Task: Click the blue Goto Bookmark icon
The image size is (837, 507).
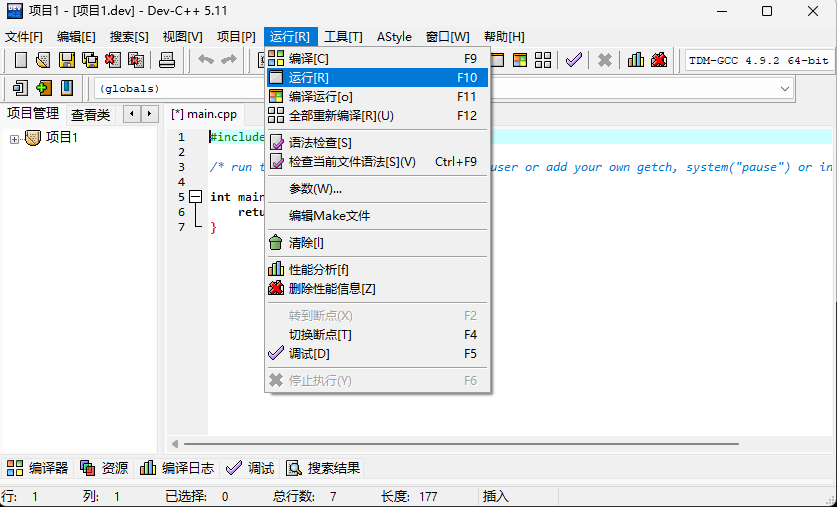Action: pos(67,88)
